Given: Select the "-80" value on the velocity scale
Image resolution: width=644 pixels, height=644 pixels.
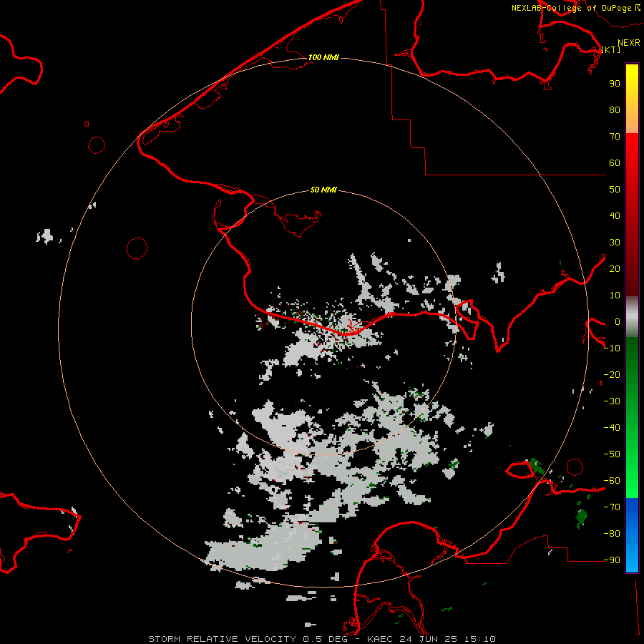Looking at the screenshot, I should pos(612,534).
